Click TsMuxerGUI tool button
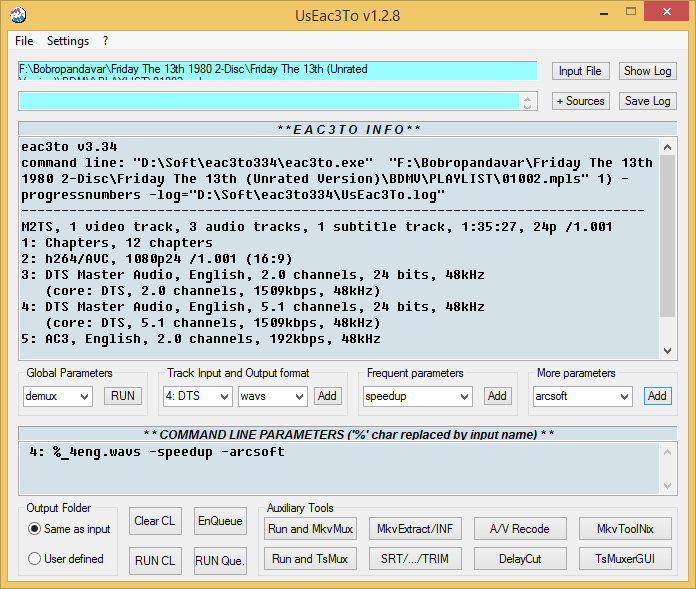 [x=625, y=559]
